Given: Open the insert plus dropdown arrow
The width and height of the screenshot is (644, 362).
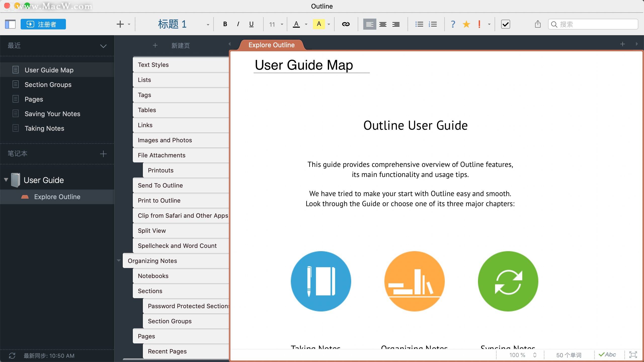Looking at the screenshot, I should tap(129, 24).
